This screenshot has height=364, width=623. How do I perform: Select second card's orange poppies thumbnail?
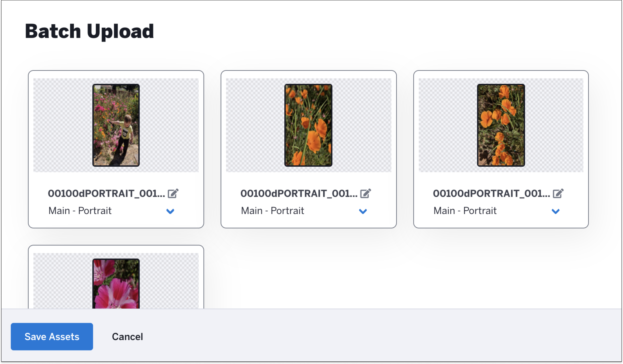coord(308,125)
